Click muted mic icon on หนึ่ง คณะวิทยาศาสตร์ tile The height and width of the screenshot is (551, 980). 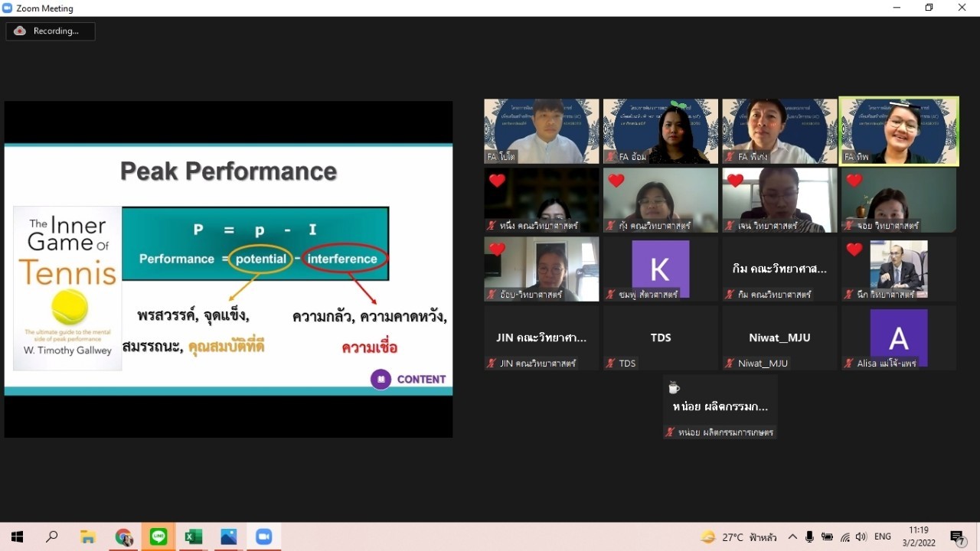tap(492, 226)
